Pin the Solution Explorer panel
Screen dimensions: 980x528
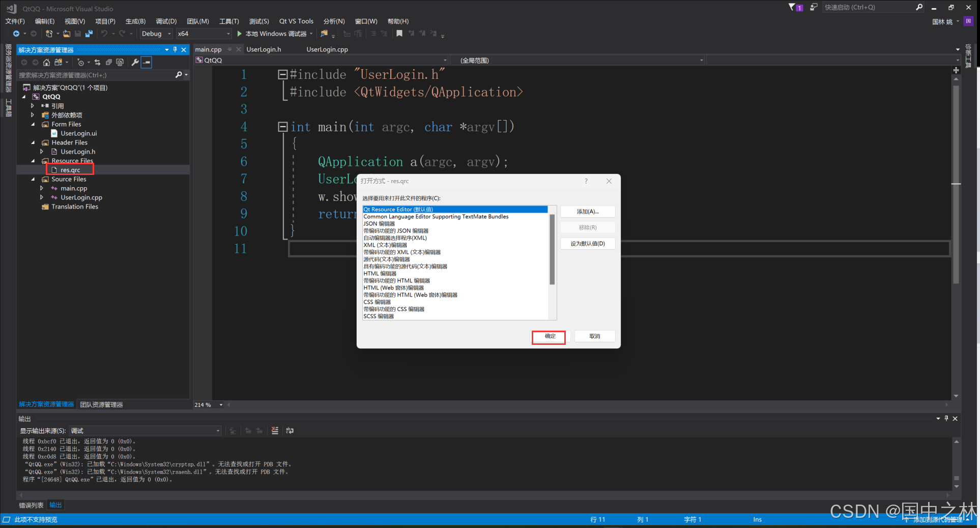(175, 49)
